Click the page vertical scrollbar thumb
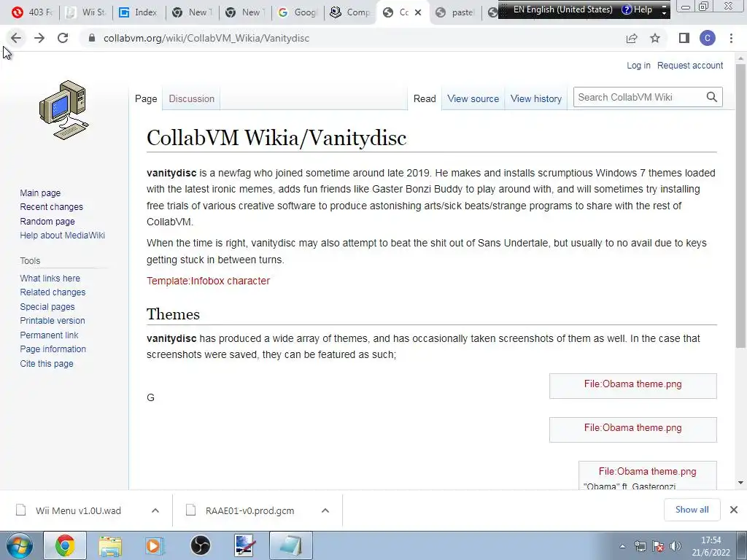 coord(740,205)
